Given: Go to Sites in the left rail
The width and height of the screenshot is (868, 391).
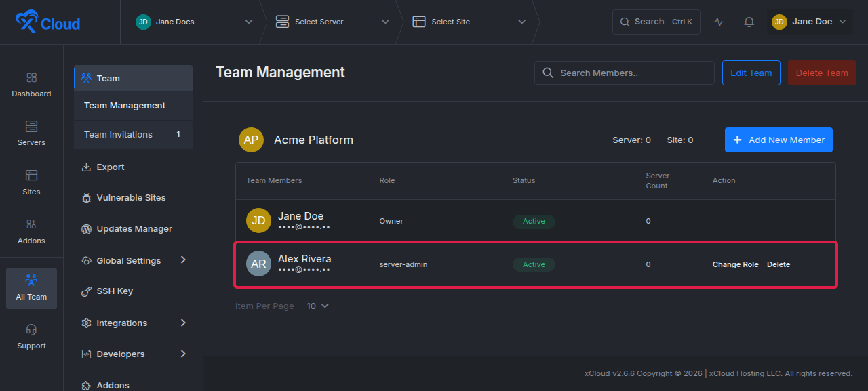Looking at the screenshot, I should point(31,183).
